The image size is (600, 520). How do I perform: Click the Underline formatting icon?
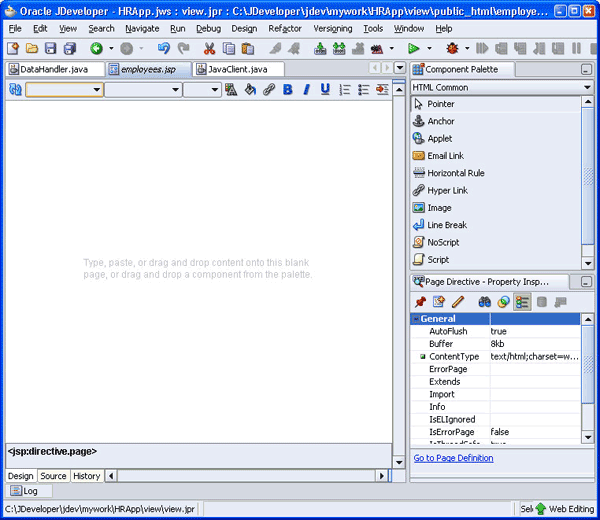[325, 90]
